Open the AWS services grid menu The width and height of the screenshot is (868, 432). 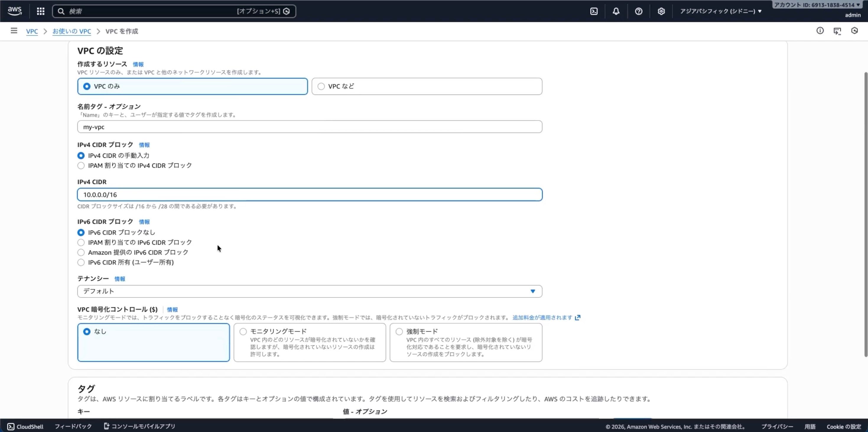coord(40,11)
